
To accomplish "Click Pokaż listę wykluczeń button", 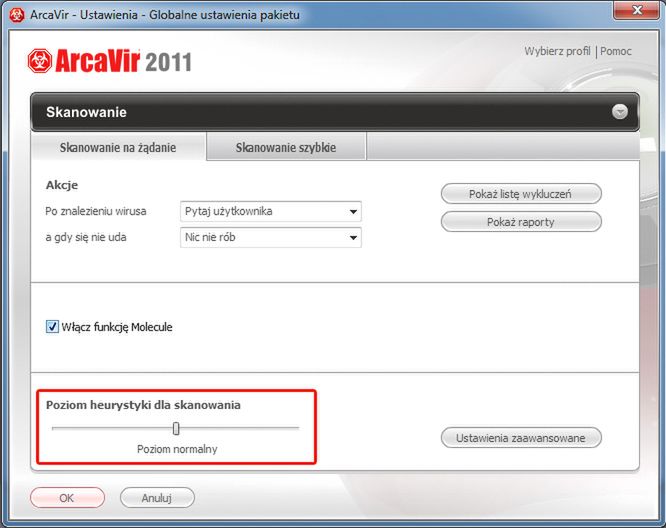I will click(x=521, y=194).
